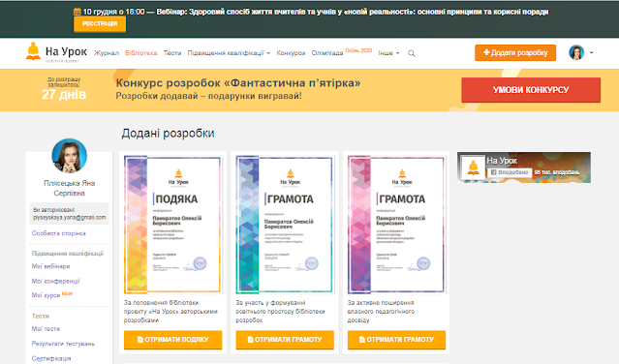Click text За участь у формуванні освітнього простору
The image size is (619, 364).
pos(280,312)
